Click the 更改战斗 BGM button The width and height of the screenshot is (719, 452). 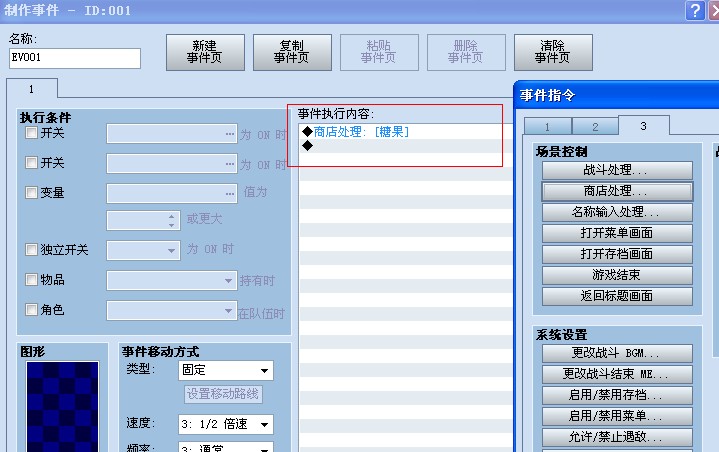(617, 353)
